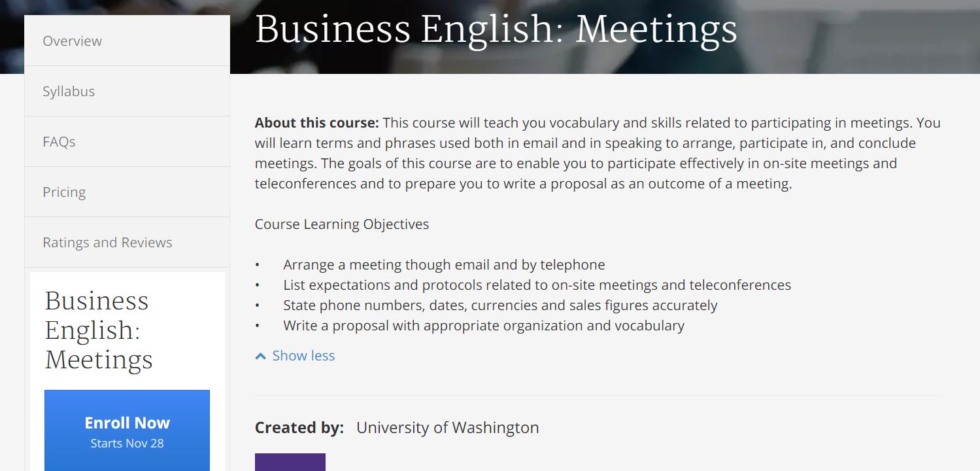Collapse description using the Show less chevron
This screenshot has height=471, width=980.
[x=261, y=357]
